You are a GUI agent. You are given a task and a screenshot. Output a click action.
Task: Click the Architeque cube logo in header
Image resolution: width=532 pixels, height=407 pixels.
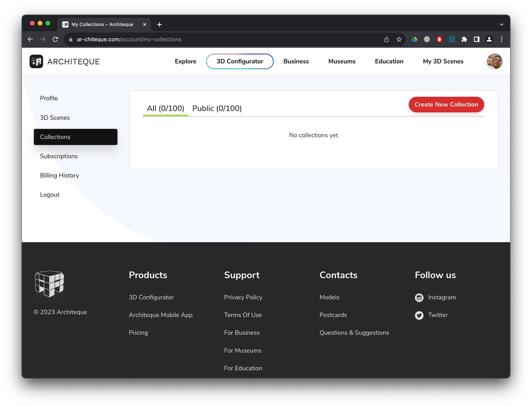pyautogui.click(x=36, y=61)
